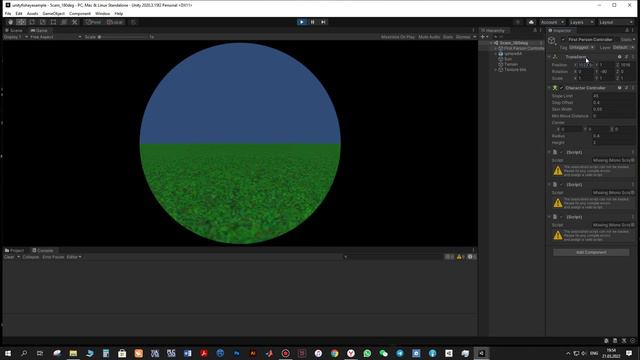
Task: Select the Move tool in the toolbar
Action: point(21,22)
